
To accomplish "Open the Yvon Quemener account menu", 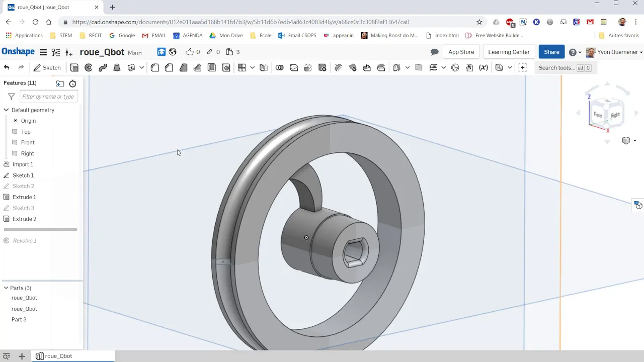I will (x=614, y=52).
